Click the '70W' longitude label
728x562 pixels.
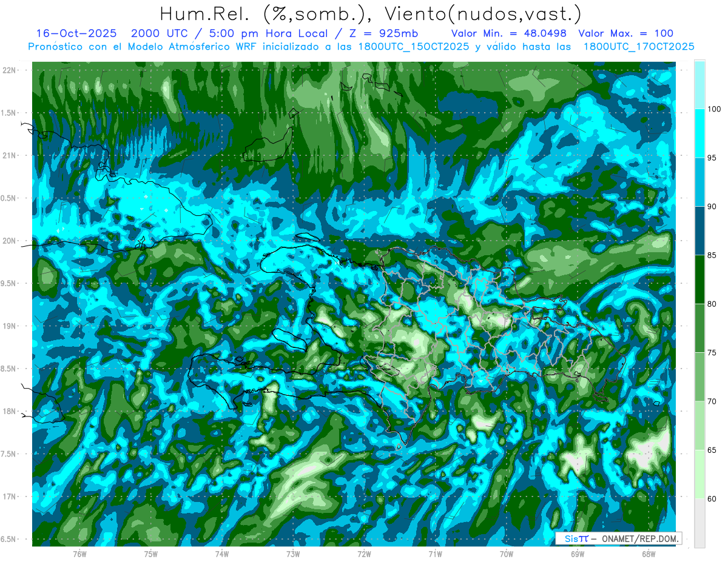(507, 554)
